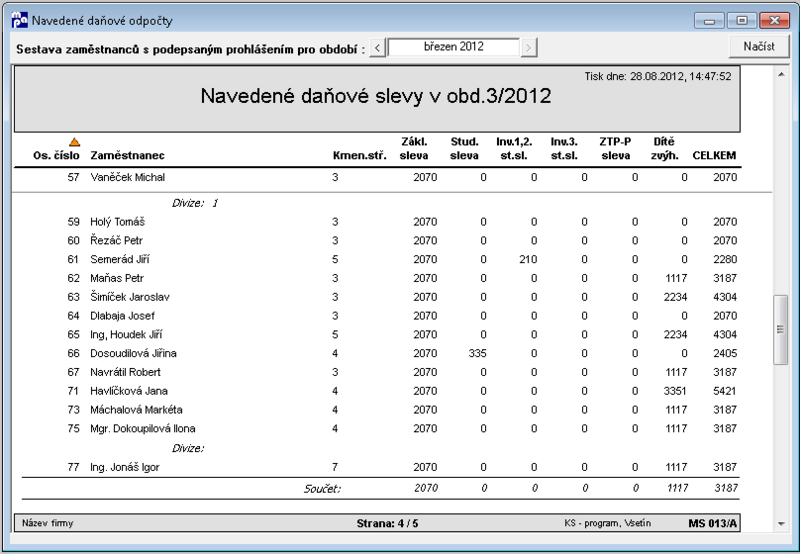This screenshot has height=554, width=800.
Task: Select employee Havlíčková Jana
Action: pyautogui.click(x=129, y=391)
